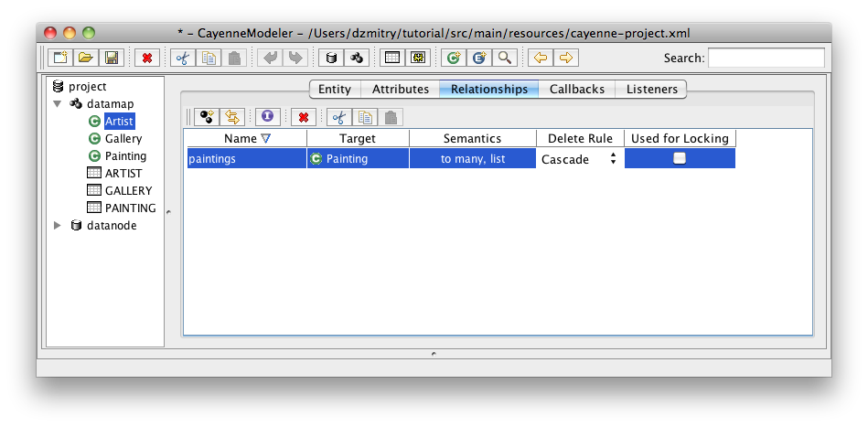The width and height of the screenshot is (868, 427).
Task: Switch to the Listeners tab
Action: (651, 89)
